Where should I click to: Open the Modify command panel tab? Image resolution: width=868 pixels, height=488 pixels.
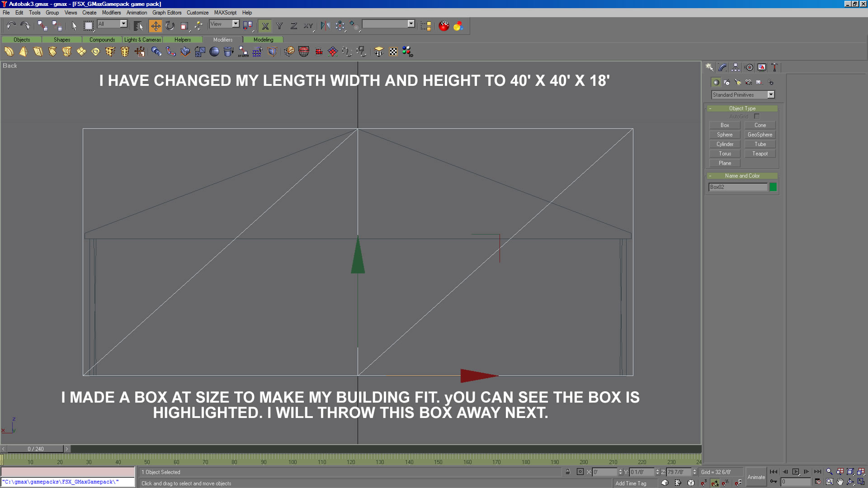coord(722,67)
